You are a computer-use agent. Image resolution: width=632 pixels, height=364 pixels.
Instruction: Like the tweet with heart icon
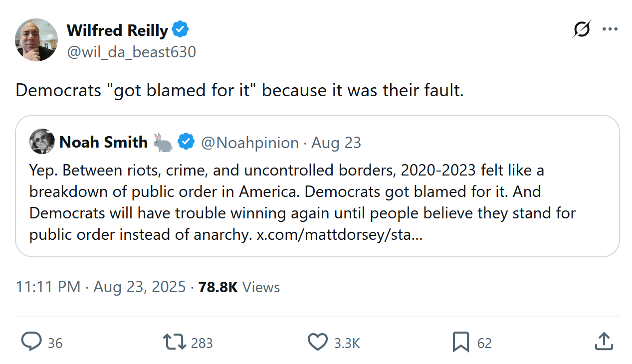(x=317, y=342)
